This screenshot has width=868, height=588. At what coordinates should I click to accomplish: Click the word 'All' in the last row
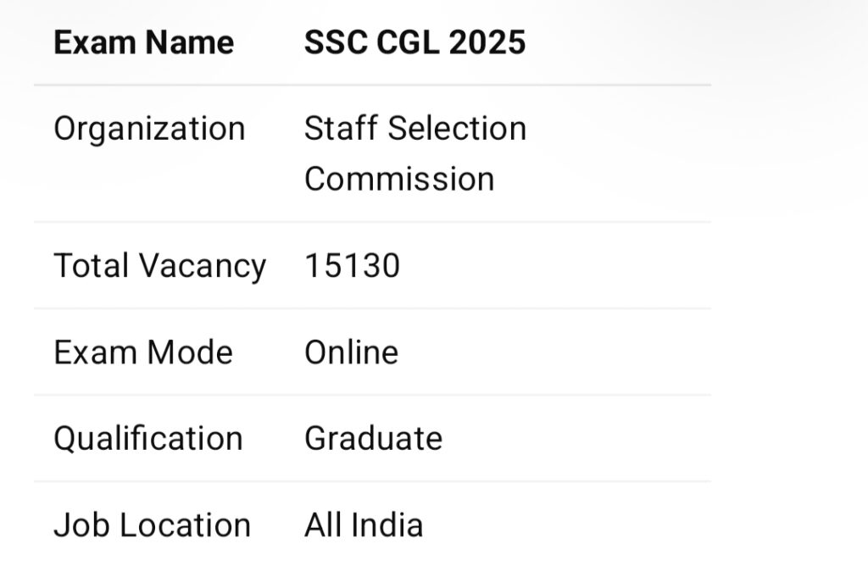click(322, 525)
